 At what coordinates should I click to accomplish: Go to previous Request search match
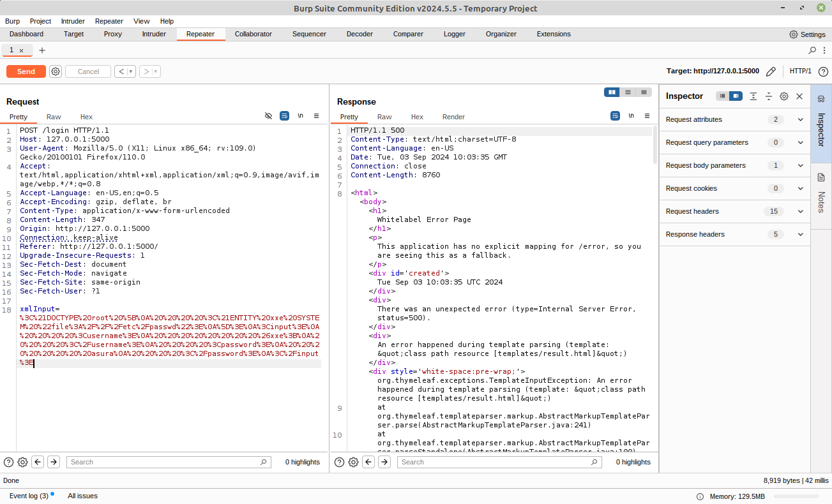pos(38,462)
